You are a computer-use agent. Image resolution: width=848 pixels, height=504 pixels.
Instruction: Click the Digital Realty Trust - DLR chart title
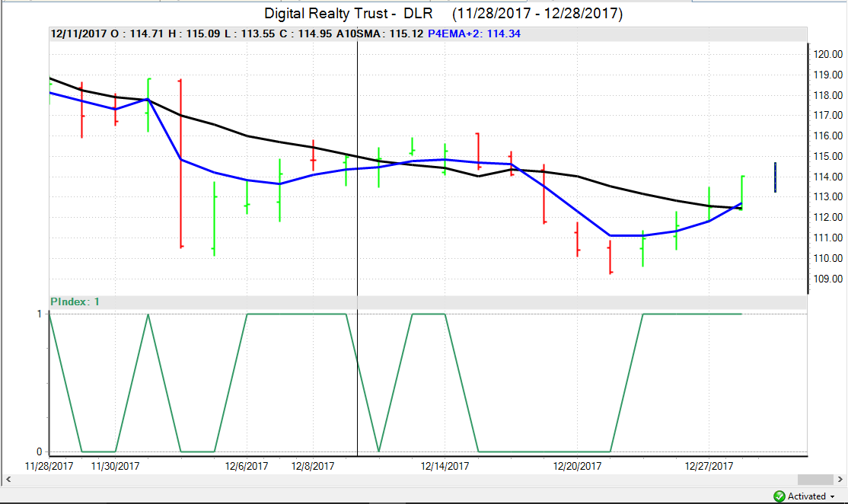tap(349, 14)
